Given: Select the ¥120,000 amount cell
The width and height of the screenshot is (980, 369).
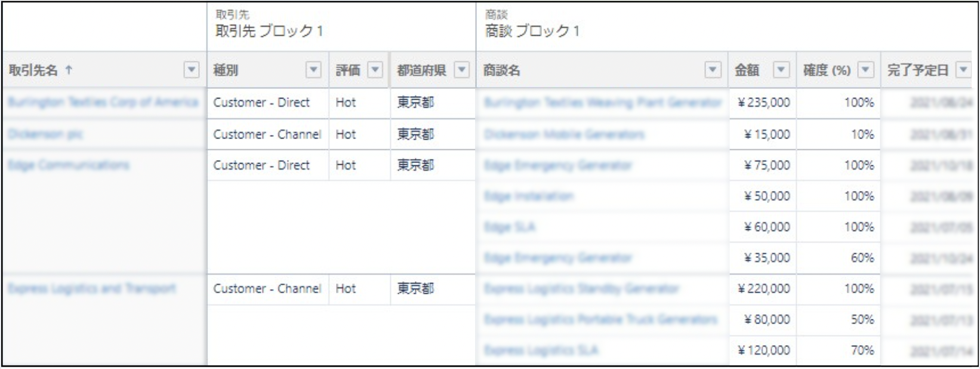Looking at the screenshot, I should tap(763, 350).
